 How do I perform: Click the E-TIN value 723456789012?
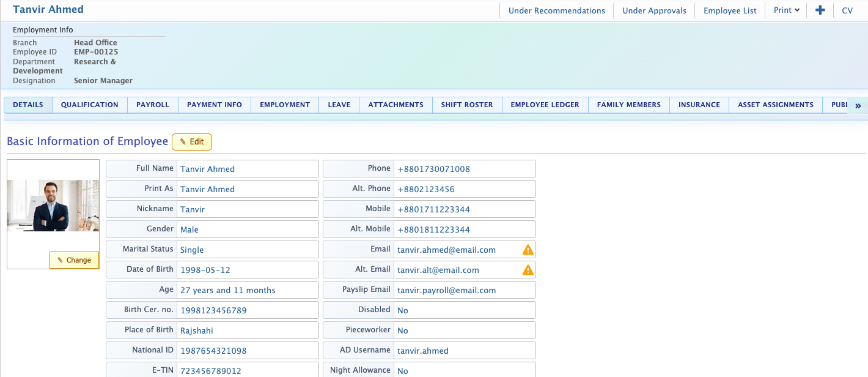(211, 371)
